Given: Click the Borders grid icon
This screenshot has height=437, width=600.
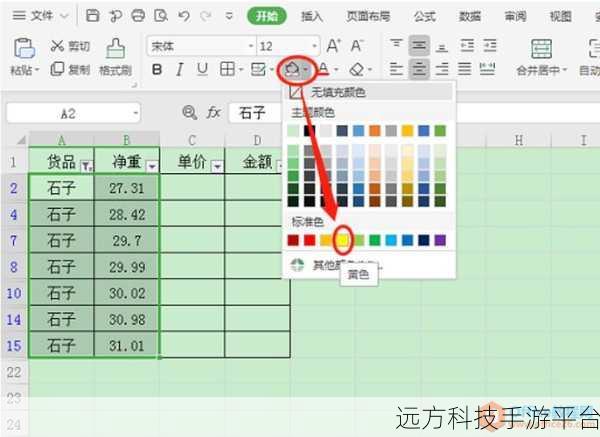Looking at the screenshot, I should pyautogui.click(x=227, y=69).
